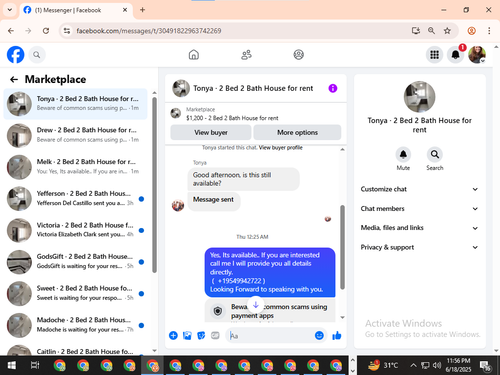Click the Facebook search magnifier icon
Image resolution: width=500 pixels, height=375 pixels.
point(37,55)
